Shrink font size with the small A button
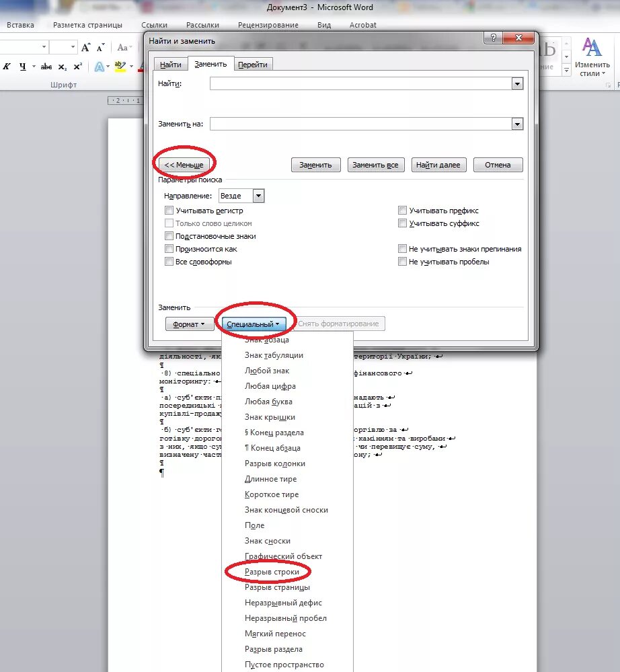Image resolution: width=620 pixels, height=672 pixels. (101, 47)
